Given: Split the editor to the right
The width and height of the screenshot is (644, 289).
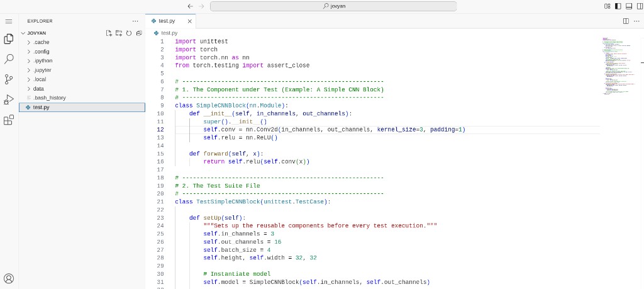Looking at the screenshot, I should (626, 21).
